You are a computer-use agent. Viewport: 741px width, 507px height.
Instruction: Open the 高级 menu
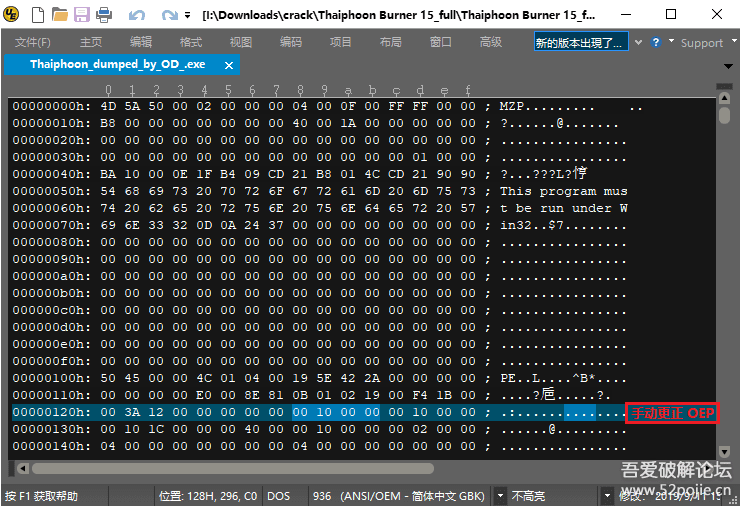491,42
